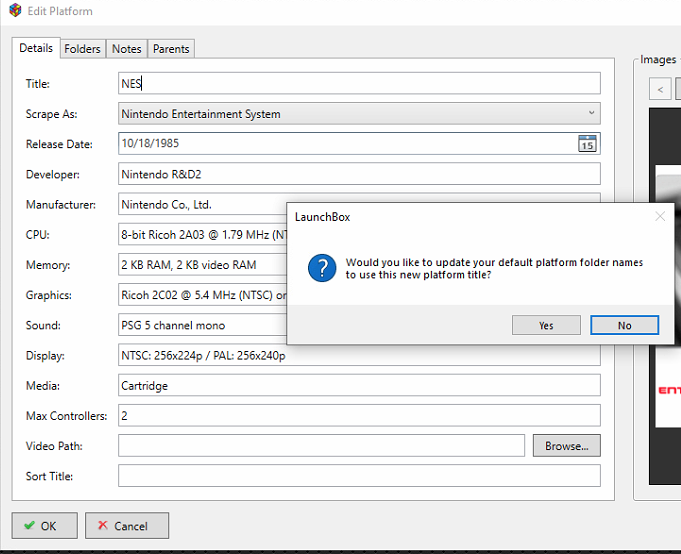Click the empty Video Path field
This screenshot has height=554, width=681.
(x=321, y=445)
